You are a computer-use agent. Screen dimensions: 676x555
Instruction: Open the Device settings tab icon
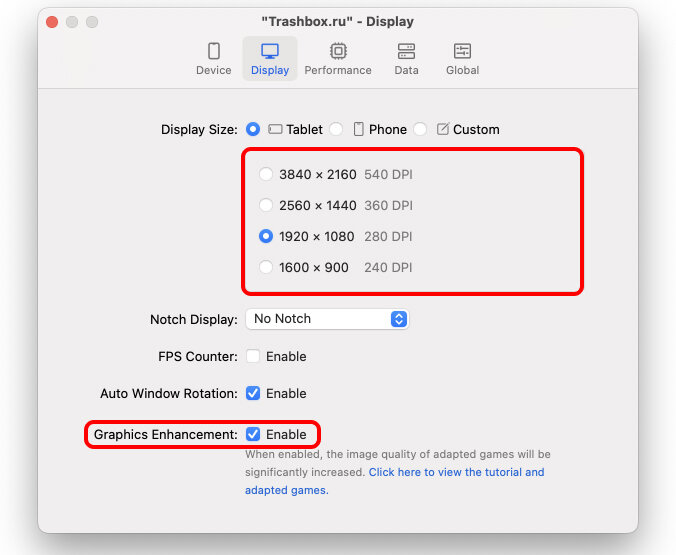click(214, 51)
